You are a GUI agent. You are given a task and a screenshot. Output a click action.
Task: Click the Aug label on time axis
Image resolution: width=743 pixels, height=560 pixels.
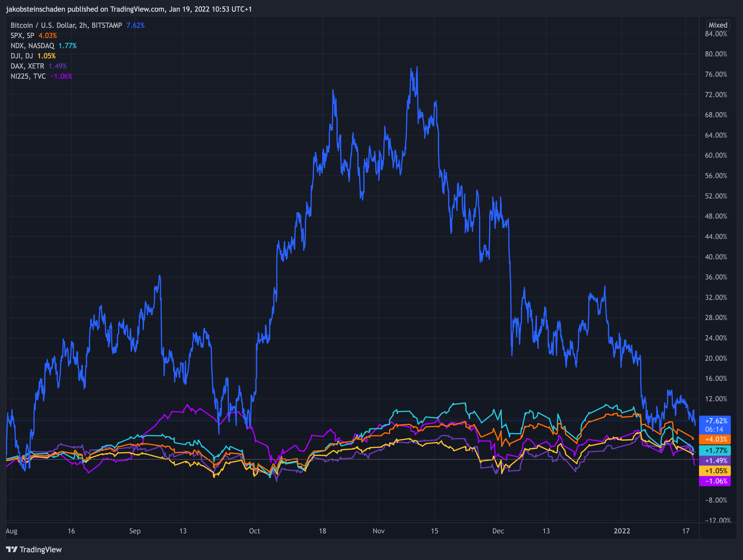(11, 531)
